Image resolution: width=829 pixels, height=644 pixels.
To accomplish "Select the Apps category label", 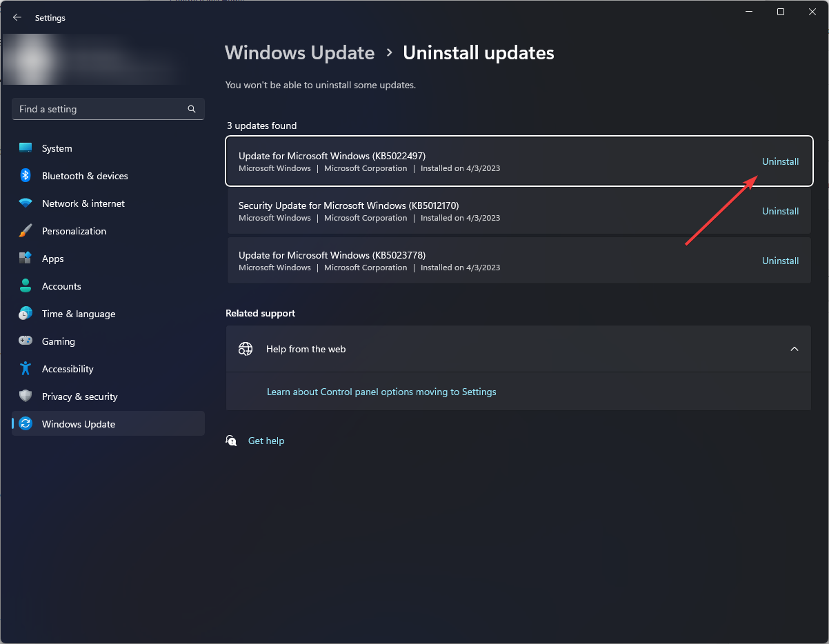I will click(x=52, y=259).
